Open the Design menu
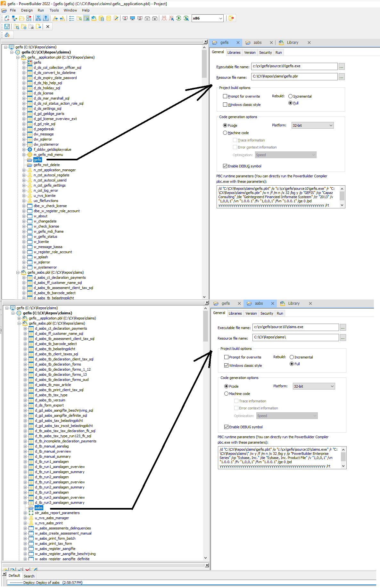The width and height of the screenshot is (380, 588). (27, 10)
